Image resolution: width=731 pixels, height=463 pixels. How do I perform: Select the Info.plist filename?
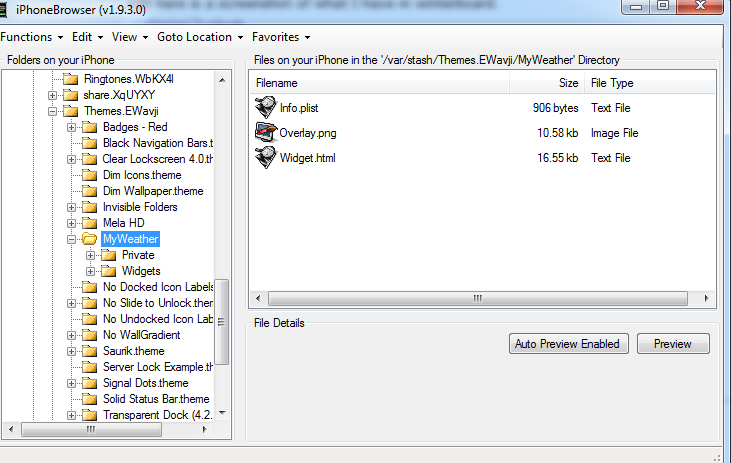tap(299, 108)
